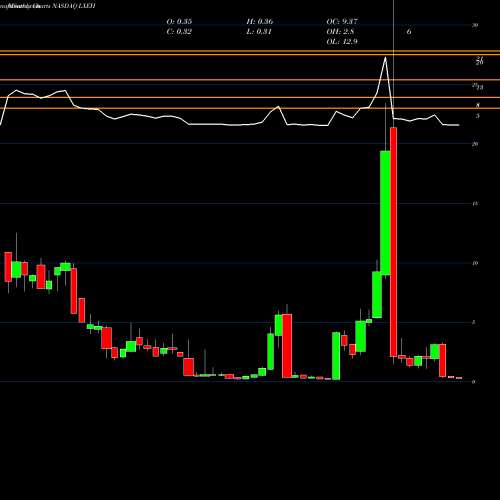Select the close value C: 0.32
500x500 pixels.
(179, 32)
